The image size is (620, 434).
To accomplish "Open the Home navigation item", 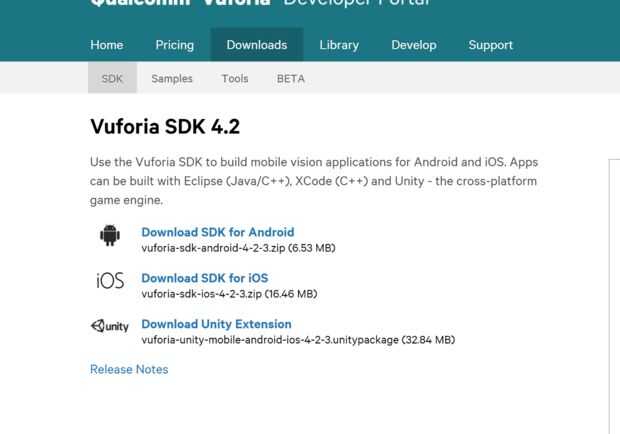I will (x=107, y=45).
